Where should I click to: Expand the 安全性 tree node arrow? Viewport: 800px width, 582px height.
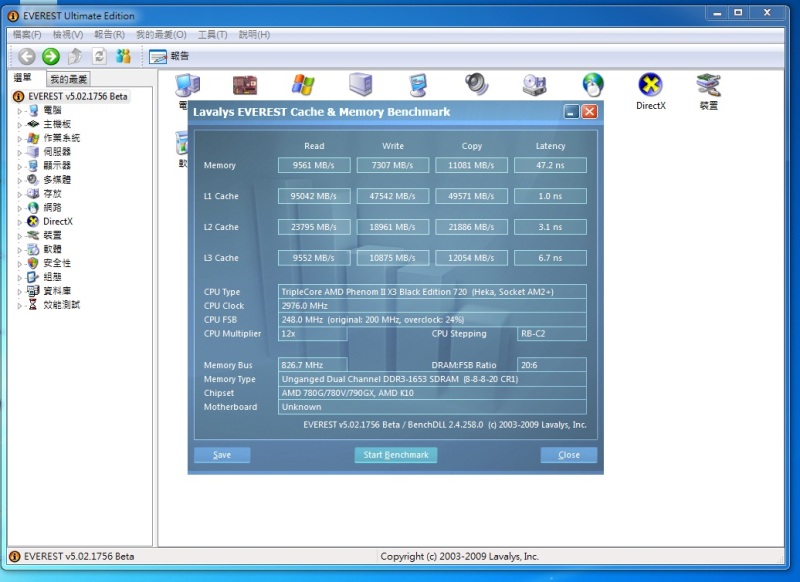(20, 263)
